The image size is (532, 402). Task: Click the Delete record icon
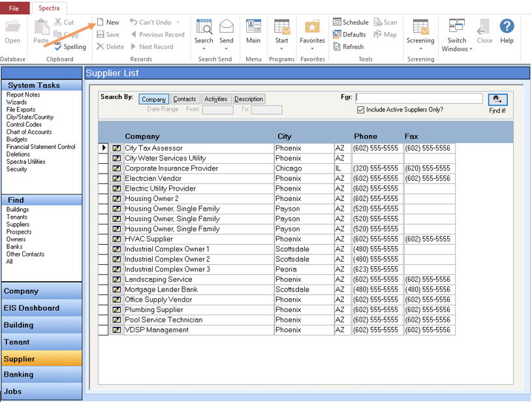(x=100, y=46)
